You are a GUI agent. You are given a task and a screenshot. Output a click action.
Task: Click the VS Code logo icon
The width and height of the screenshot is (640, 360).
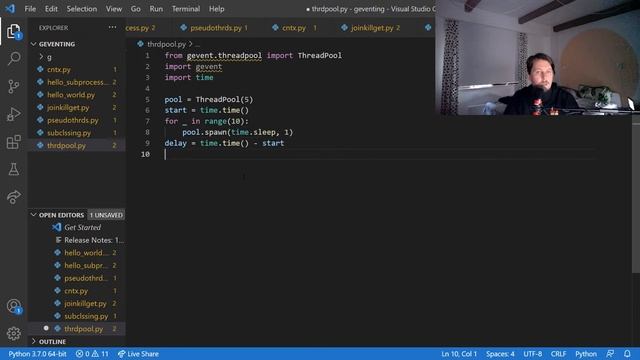pyautogui.click(x=10, y=9)
